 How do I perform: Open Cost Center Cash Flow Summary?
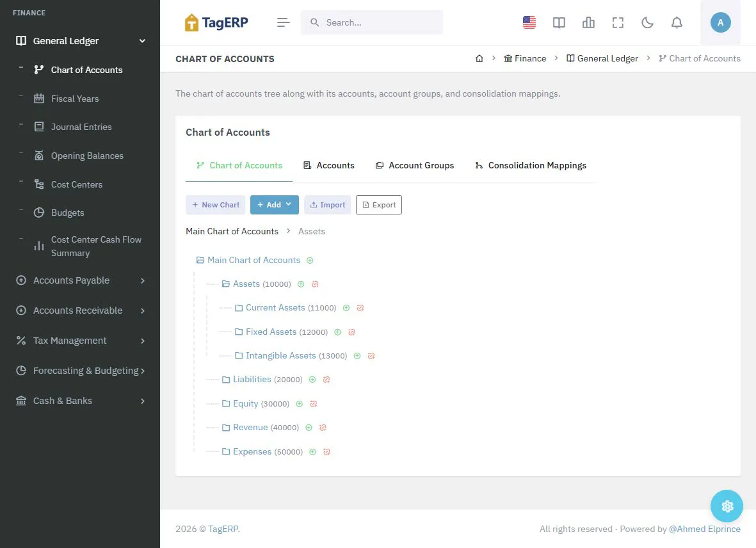pos(96,246)
